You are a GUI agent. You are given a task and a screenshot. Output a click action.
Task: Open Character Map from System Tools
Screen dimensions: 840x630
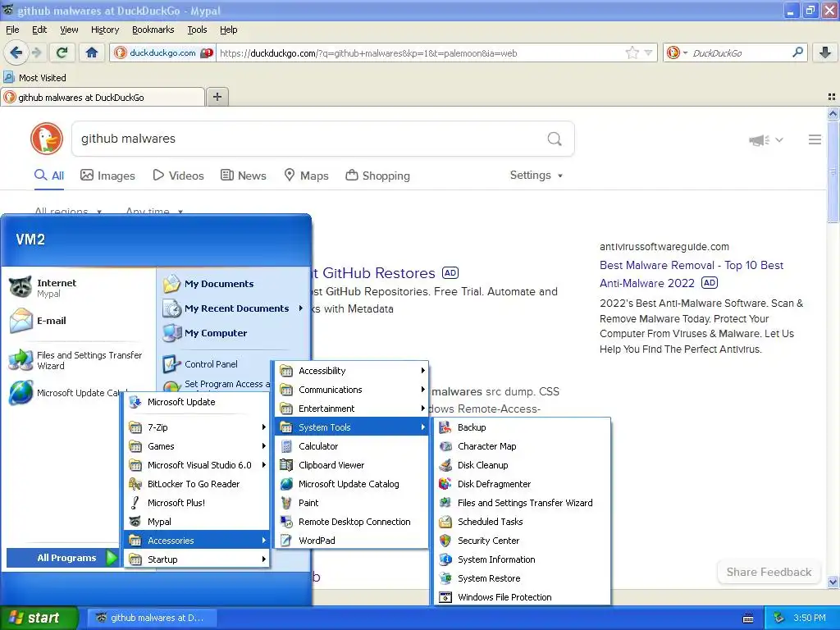(520, 446)
